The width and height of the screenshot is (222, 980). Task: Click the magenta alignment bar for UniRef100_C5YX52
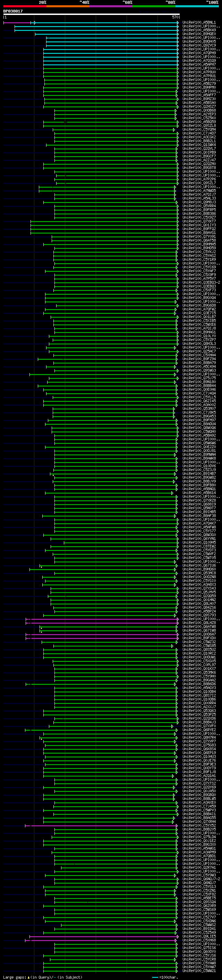(x=101, y=826)
